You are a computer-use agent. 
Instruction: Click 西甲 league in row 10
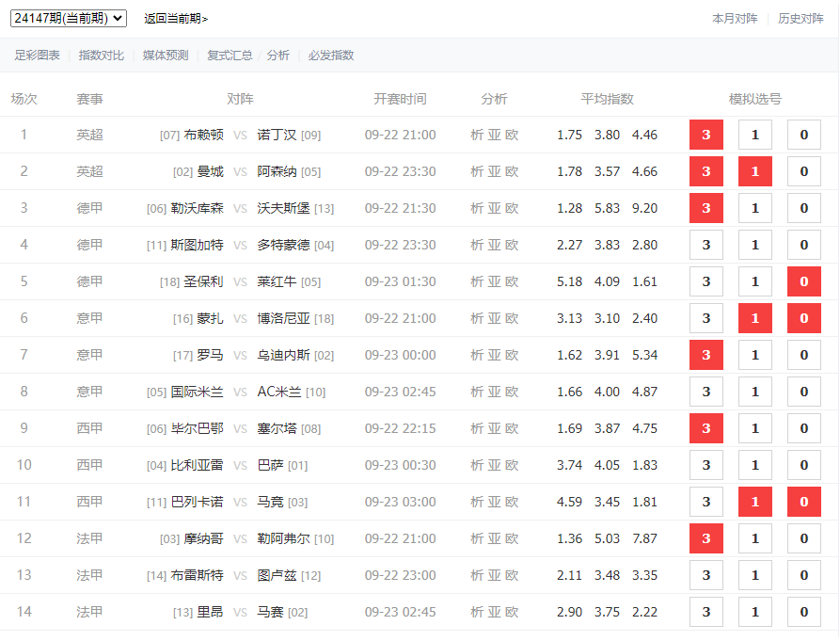tap(89, 465)
